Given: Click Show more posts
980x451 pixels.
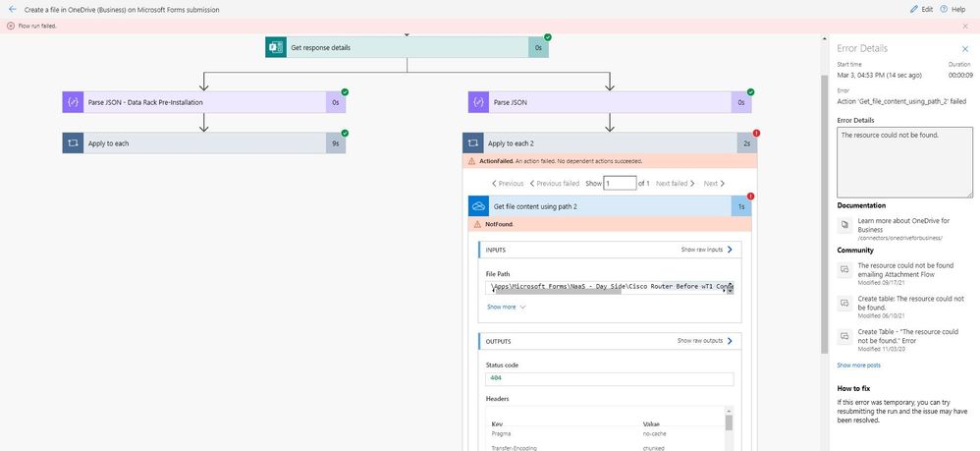Looking at the screenshot, I should coord(859,366).
